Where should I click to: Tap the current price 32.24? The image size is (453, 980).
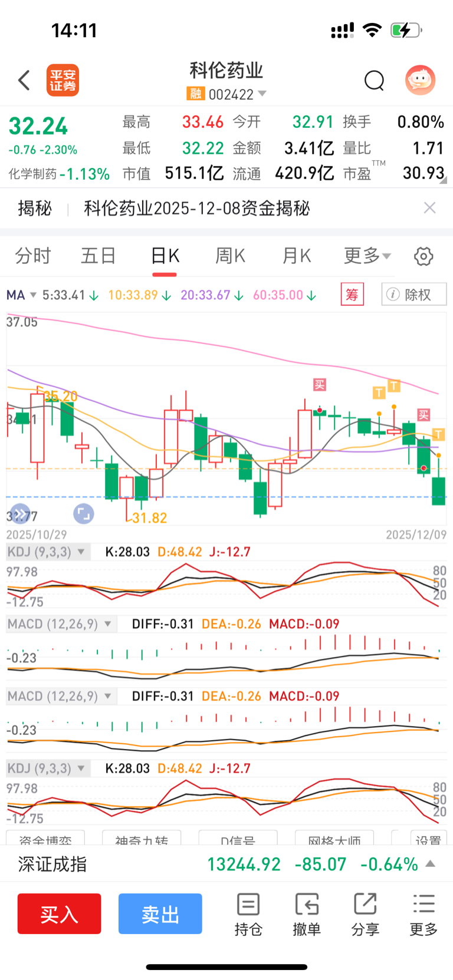38,126
